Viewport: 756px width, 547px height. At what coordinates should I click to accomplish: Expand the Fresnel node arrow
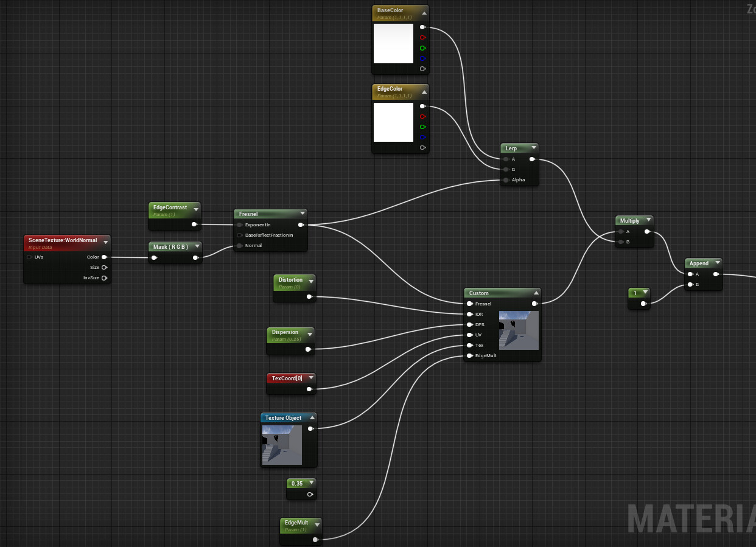302,214
